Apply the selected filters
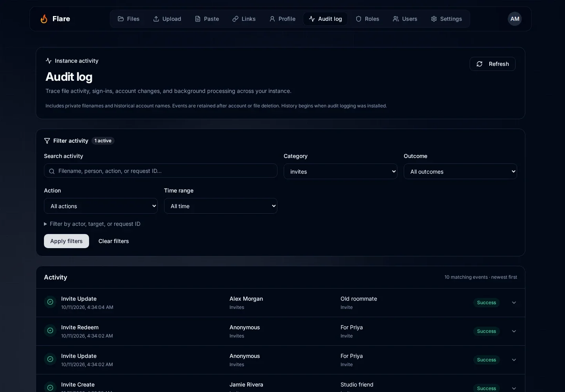 point(66,241)
